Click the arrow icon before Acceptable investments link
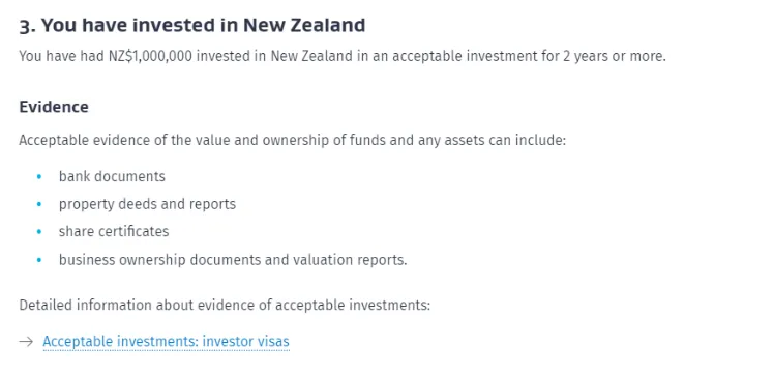This screenshot has width=774, height=374. coord(26,341)
